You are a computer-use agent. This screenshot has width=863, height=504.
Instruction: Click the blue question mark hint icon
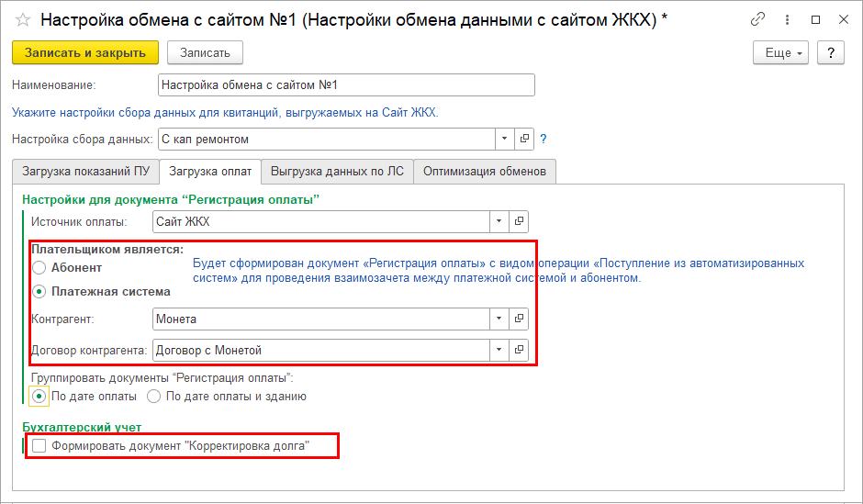click(544, 139)
